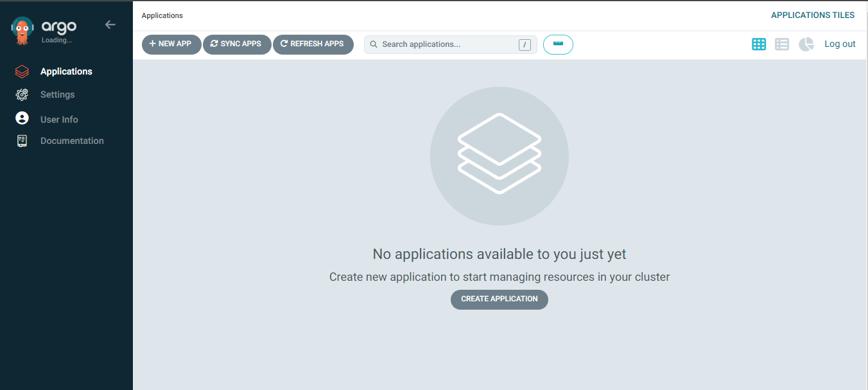Click the Documentation book icon
868x390 pixels.
click(x=22, y=141)
